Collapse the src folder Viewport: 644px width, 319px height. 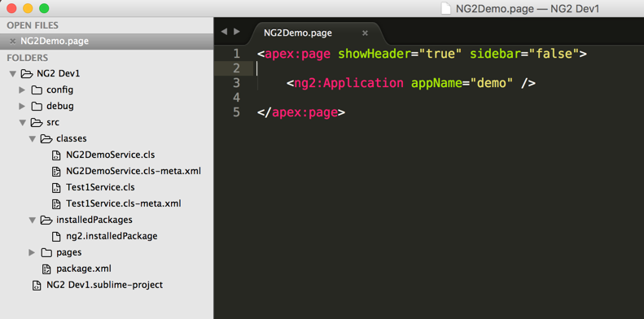(x=22, y=122)
